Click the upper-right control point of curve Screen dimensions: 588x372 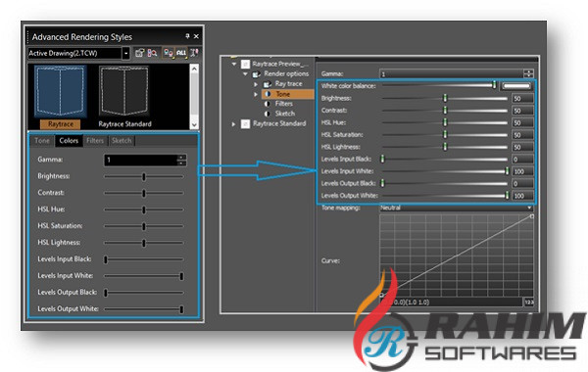click(x=532, y=217)
